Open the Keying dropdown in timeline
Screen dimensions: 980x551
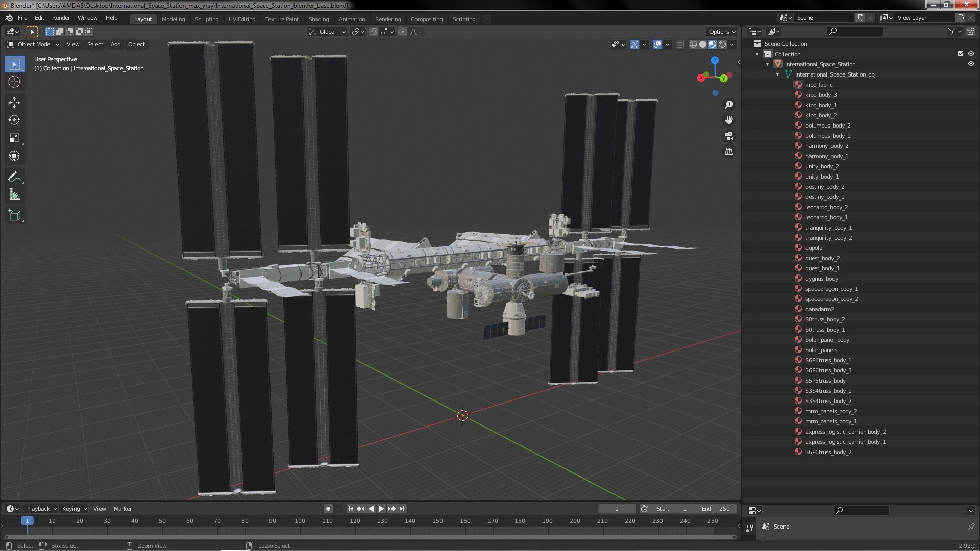pyautogui.click(x=74, y=509)
